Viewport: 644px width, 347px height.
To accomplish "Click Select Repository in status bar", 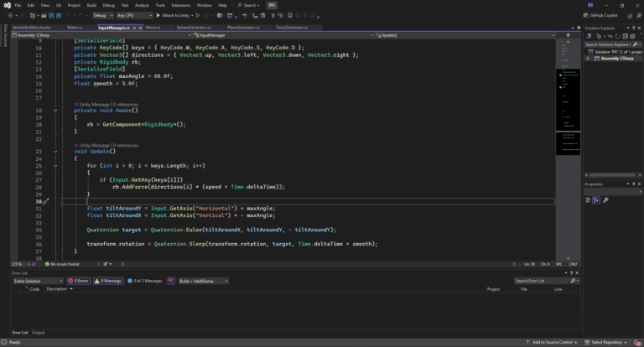I will coord(606,343).
